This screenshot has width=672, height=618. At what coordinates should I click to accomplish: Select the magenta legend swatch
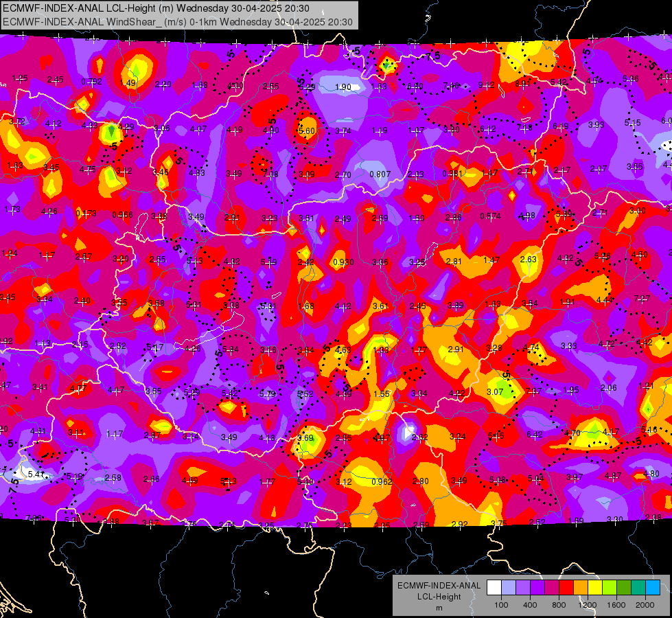pos(552,587)
